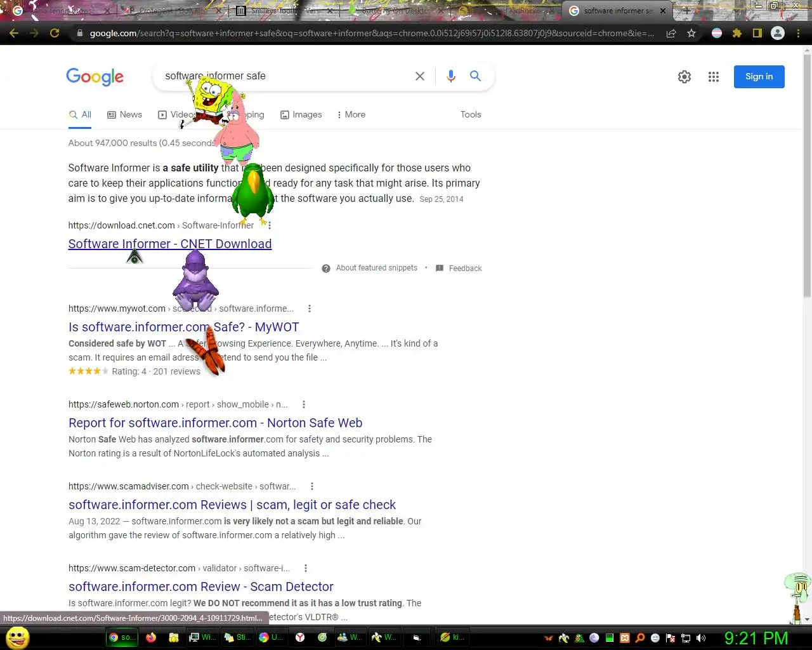The width and height of the screenshot is (812, 650).
Task: Open Norton Safe Web report link
Action: pos(216,423)
